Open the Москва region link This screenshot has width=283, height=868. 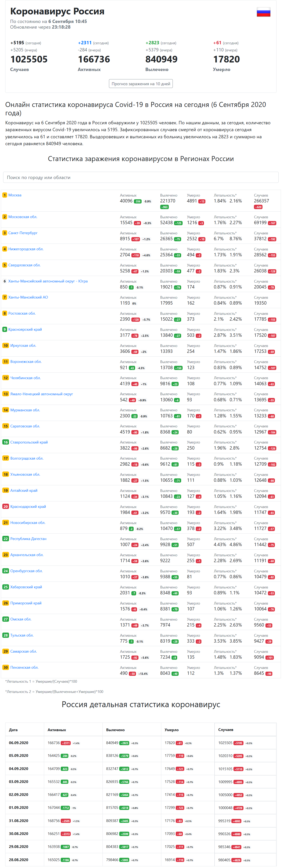coord(15,195)
